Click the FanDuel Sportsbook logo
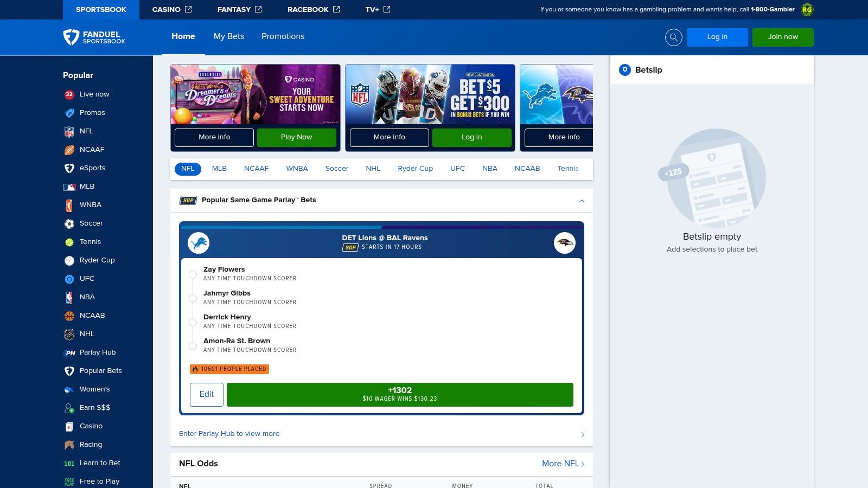The width and height of the screenshot is (868, 488). [95, 37]
